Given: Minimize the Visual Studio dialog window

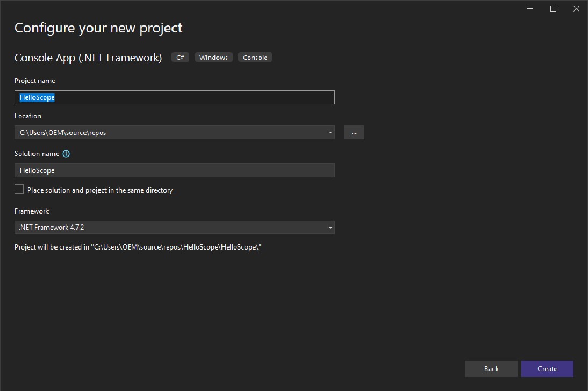Looking at the screenshot, I should pyautogui.click(x=530, y=9).
